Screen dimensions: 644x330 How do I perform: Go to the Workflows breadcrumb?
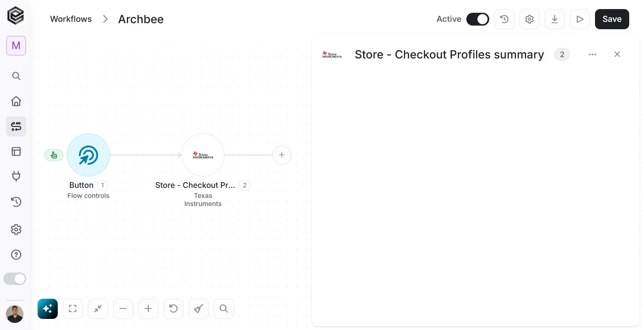click(x=71, y=19)
